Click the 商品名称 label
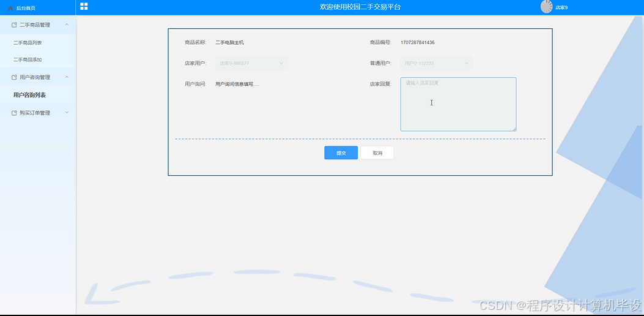The width and height of the screenshot is (644, 316). [x=195, y=42]
